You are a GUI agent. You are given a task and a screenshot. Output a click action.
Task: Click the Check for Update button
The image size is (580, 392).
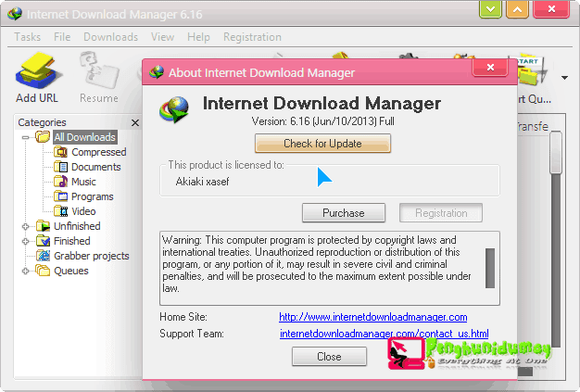click(x=322, y=143)
